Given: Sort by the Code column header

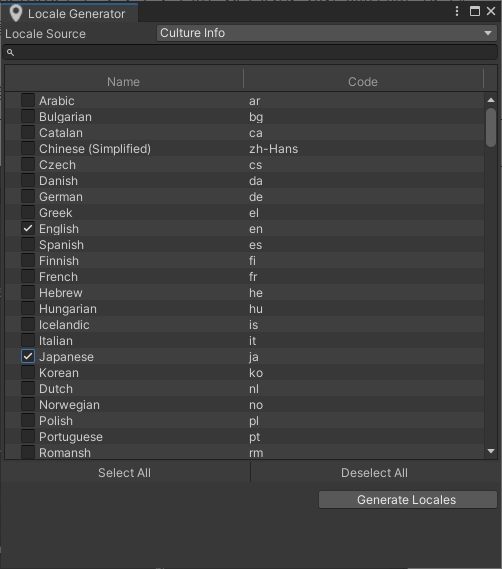Looking at the screenshot, I should pyautogui.click(x=363, y=82).
